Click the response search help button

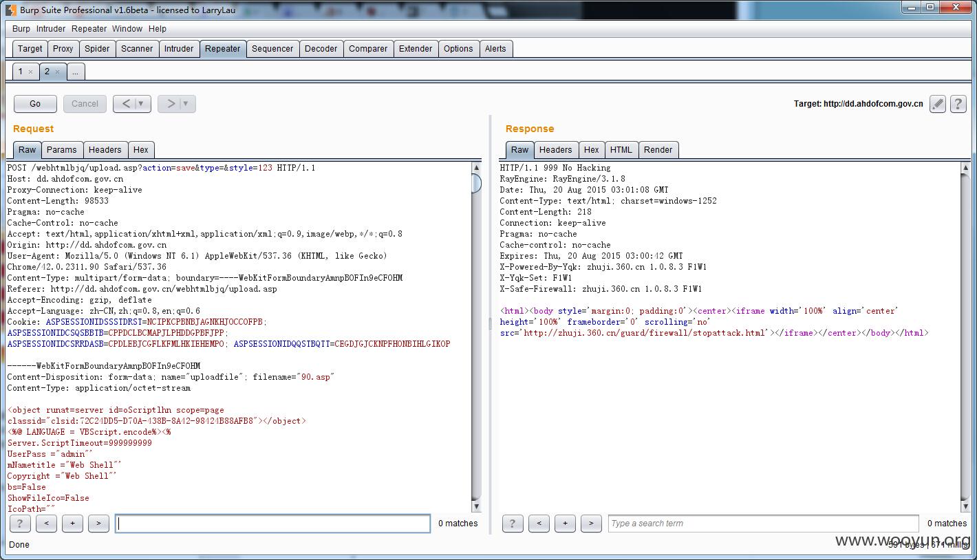click(x=513, y=524)
